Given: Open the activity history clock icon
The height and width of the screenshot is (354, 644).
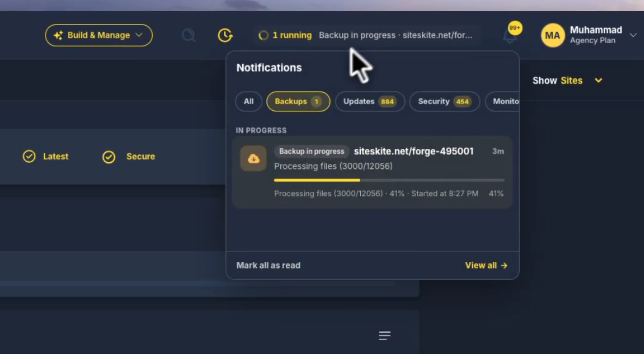Looking at the screenshot, I should click(225, 35).
